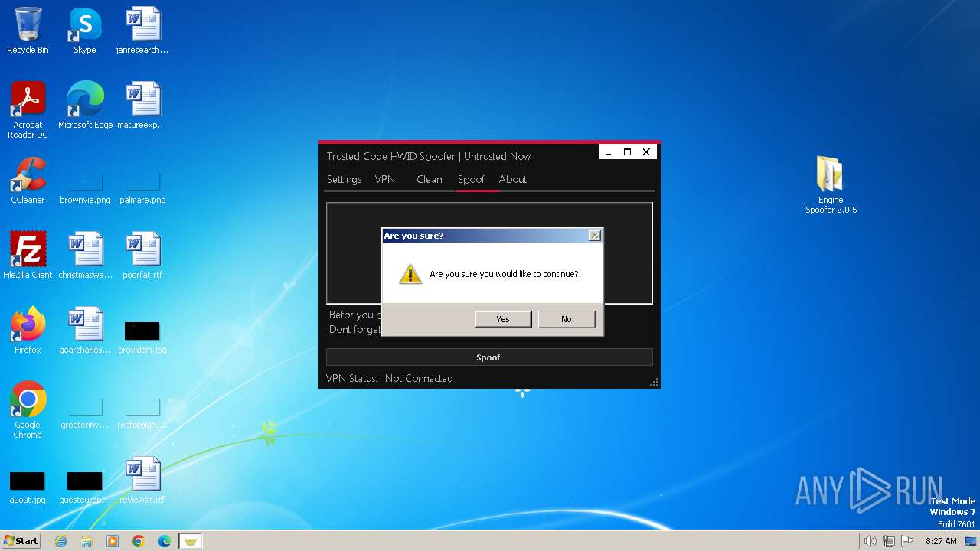Open Chrome from the taskbar
The image size is (980, 551).
(139, 541)
